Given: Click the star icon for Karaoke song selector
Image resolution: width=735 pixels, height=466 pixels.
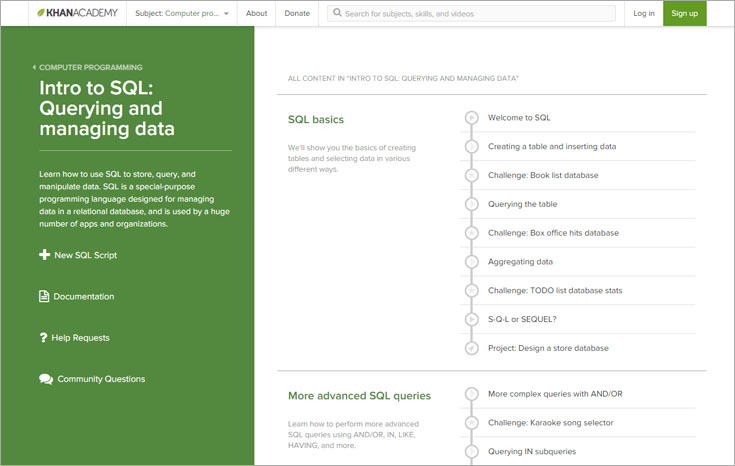Looking at the screenshot, I should tap(472, 423).
